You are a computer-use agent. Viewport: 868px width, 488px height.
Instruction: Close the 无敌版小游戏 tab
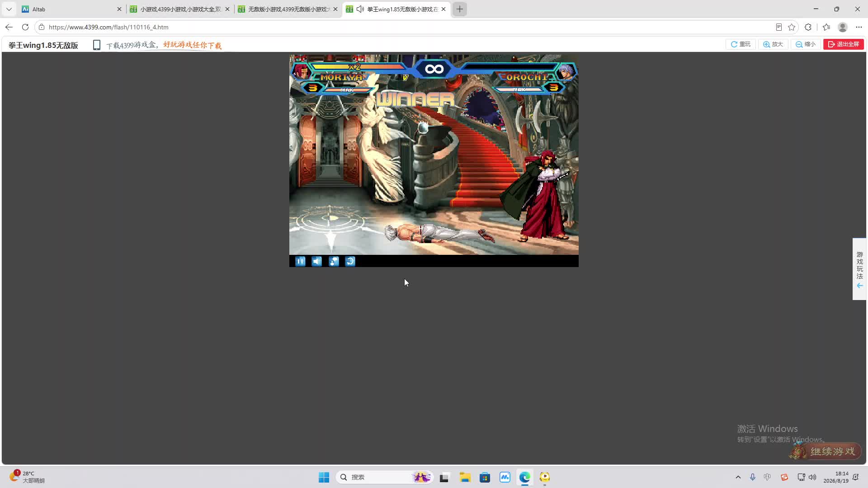(x=335, y=9)
